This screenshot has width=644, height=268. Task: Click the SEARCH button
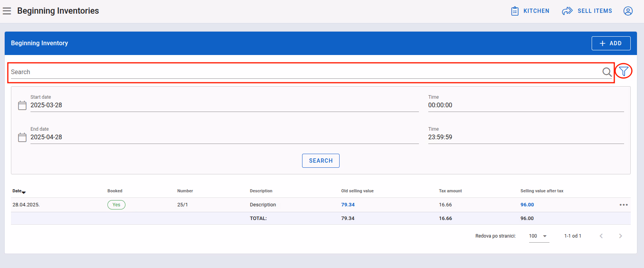(321, 161)
